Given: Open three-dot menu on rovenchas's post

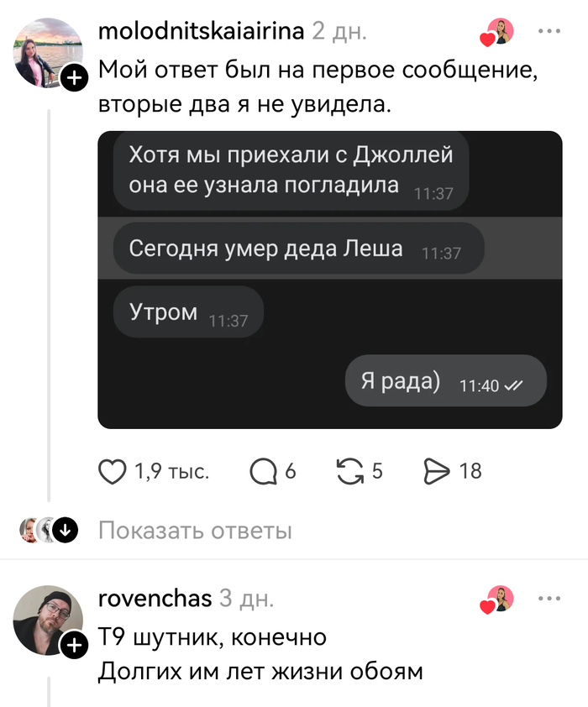Looking at the screenshot, I should click(x=549, y=599).
